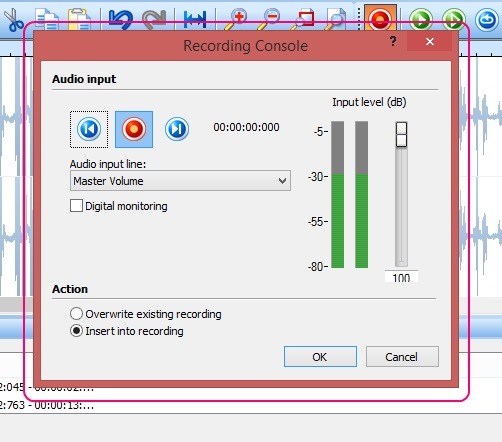
Task: Click the blue Undo arrow icon
Action: pyautogui.click(x=121, y=19)
